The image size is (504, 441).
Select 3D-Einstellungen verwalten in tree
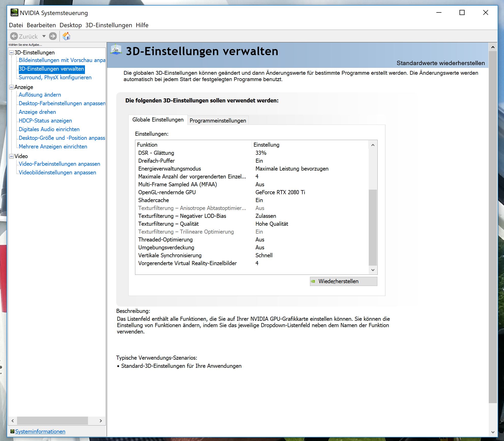(51, 69)
